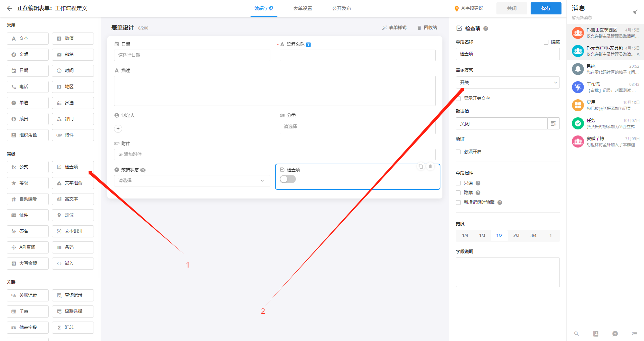Click the help icon beside 检查项 title
Viewport: 644px width, 341px height.
coord(486,29)
